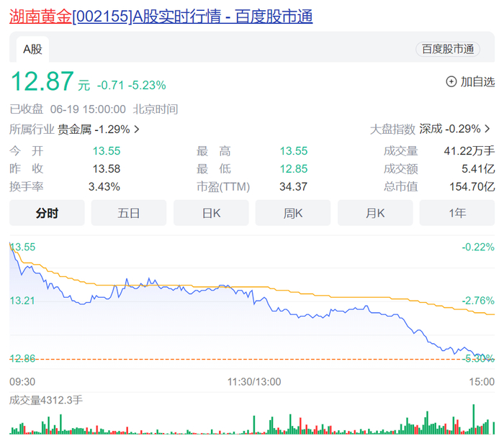Click the -0.22% top axis label
Screen dimensions: 504x446
point(478,247)
